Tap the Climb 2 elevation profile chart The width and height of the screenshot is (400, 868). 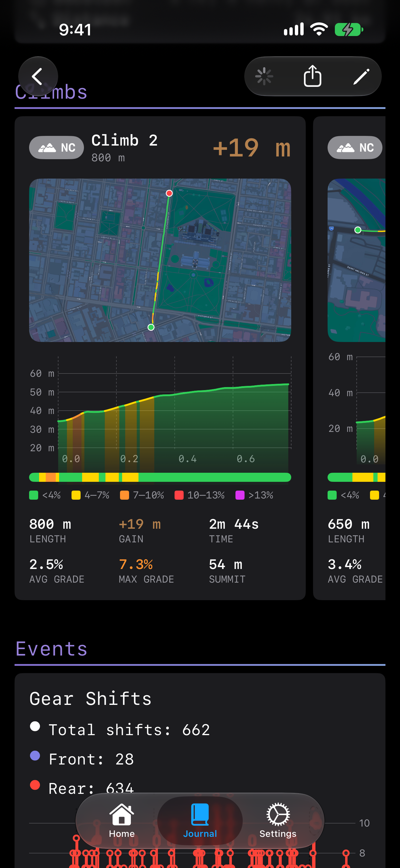(x=160, y=414)
